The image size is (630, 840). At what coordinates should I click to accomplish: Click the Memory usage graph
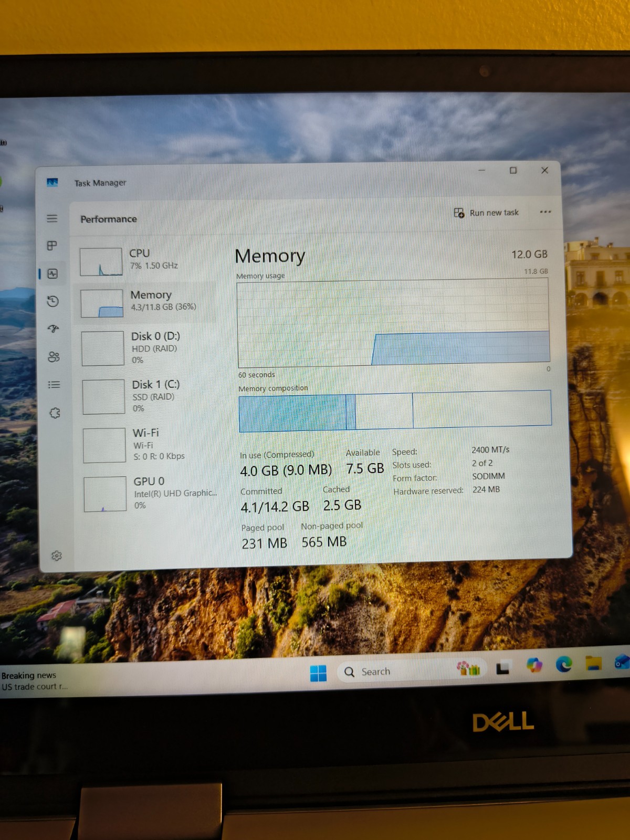[x=393, y=323]
